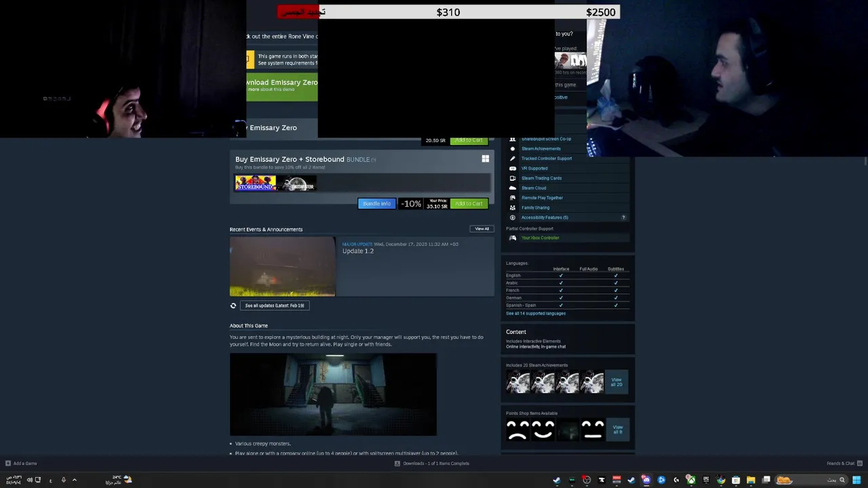Open Accessibility Features (5) link
The width and height of the screenshot is (868, 488).
(x=545, y=218)
